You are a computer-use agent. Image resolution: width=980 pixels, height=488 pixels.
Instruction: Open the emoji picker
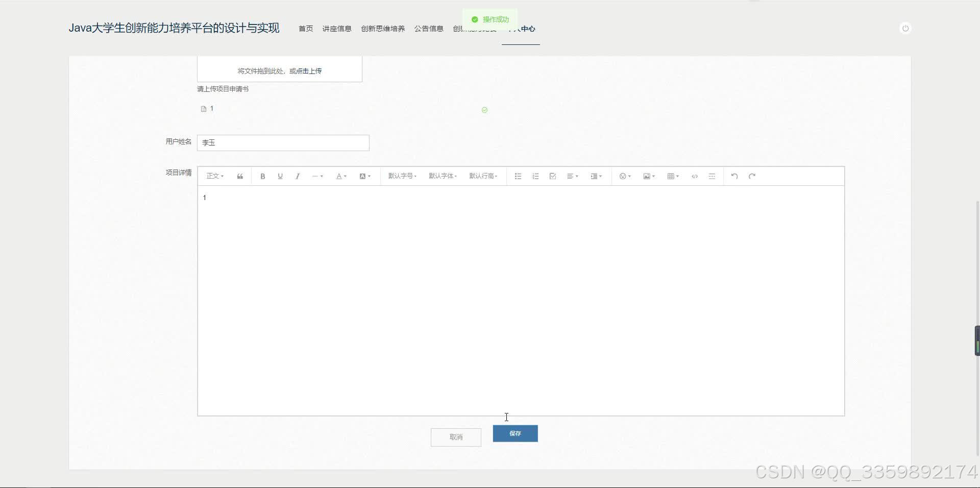tap(625, 176)
